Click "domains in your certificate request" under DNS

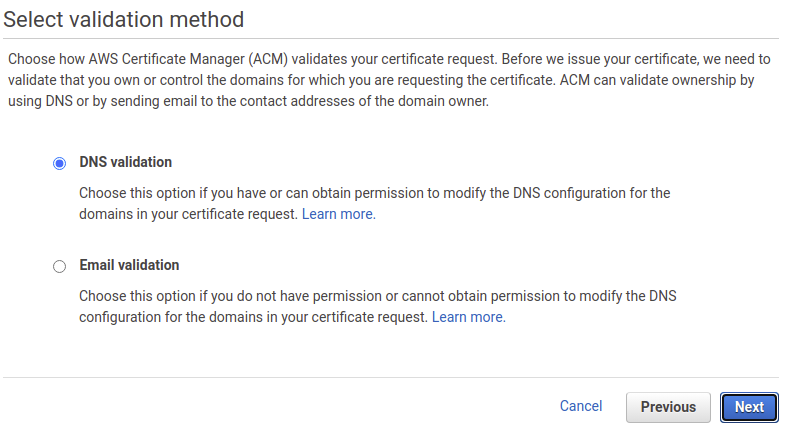188,214
